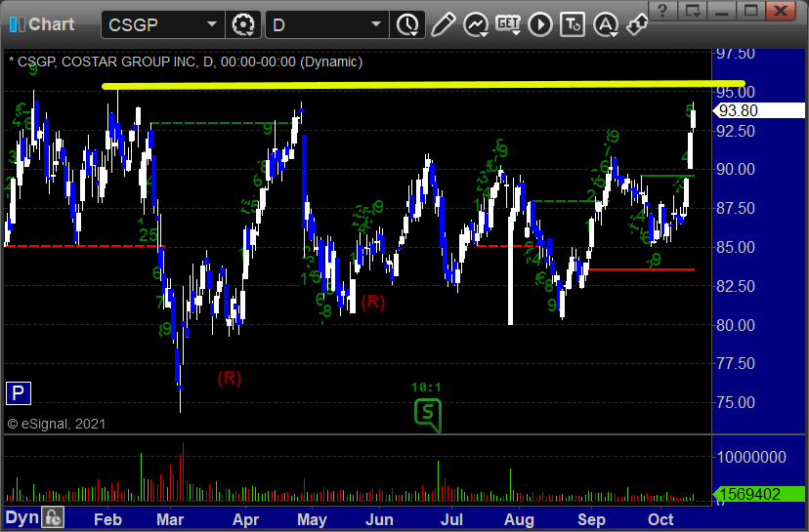Click the 10000000 volume axis label
This screenshot has width=809, height=532.
pos(751,457)
